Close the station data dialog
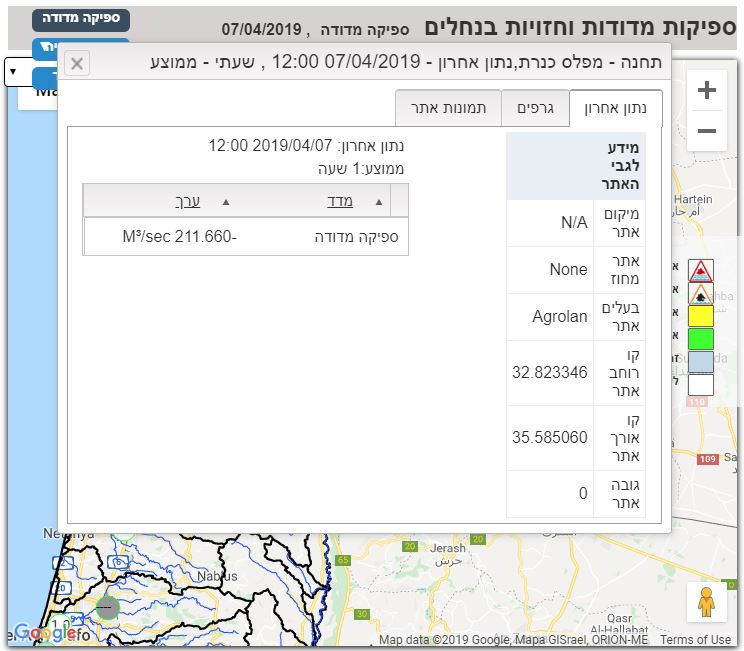The image size is (744, 651). pos(76,63)
